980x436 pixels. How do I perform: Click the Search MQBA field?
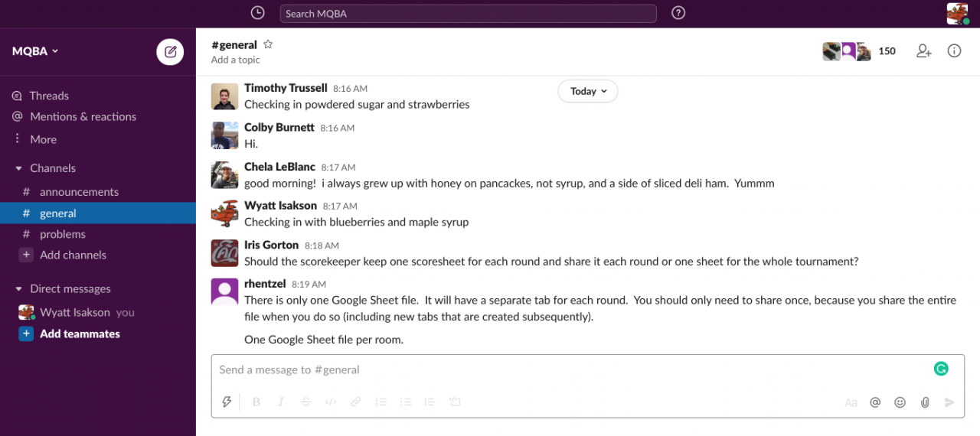point(468,14)
